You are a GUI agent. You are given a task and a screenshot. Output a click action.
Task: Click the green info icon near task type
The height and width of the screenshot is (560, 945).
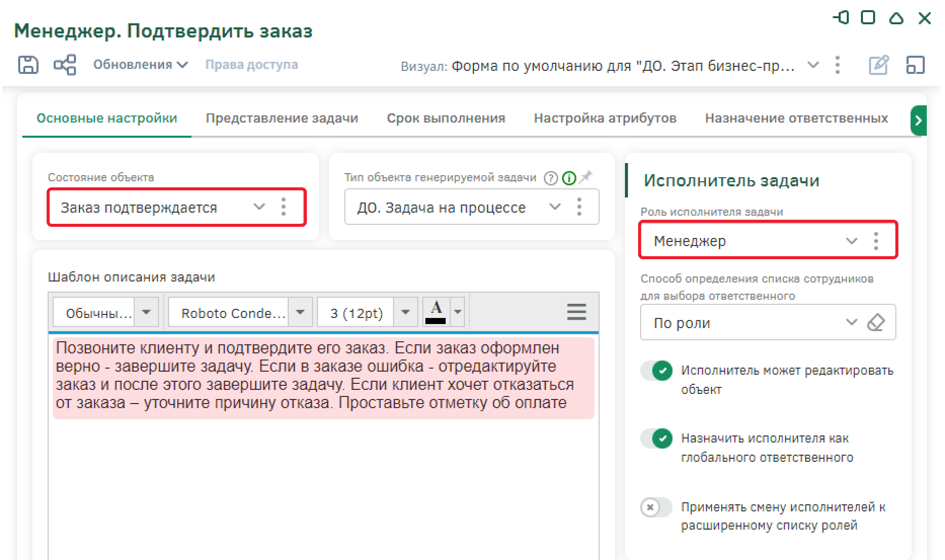tap(569, 178)
